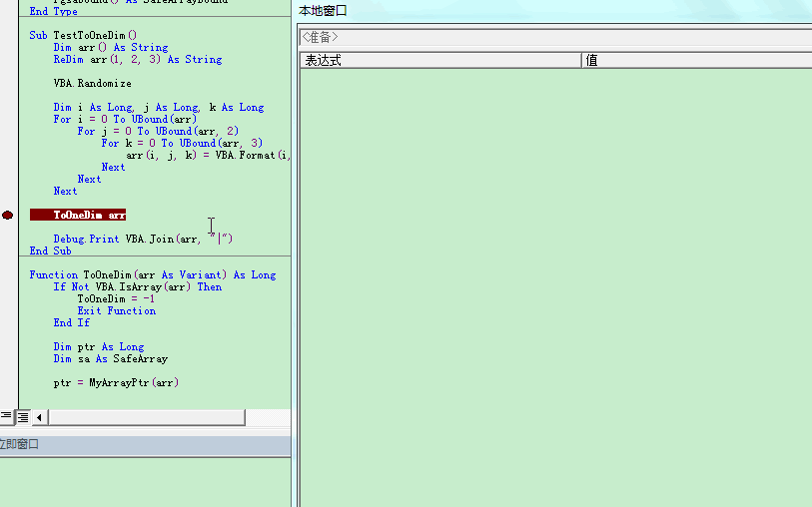Click 'Dim i As Long, j As Long, k As Long' line
This screenshot has width=812, height=507.
pos(159,107)
